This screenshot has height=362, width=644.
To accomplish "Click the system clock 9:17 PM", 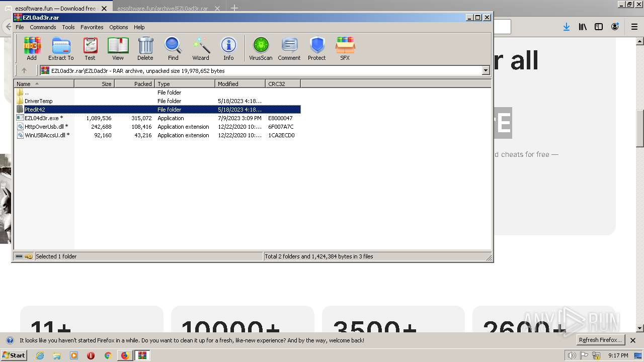I will [618, 355].
